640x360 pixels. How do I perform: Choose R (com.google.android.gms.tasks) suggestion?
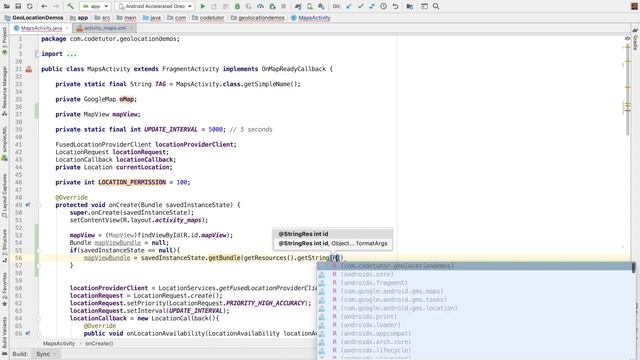click(x=475, y=300)
